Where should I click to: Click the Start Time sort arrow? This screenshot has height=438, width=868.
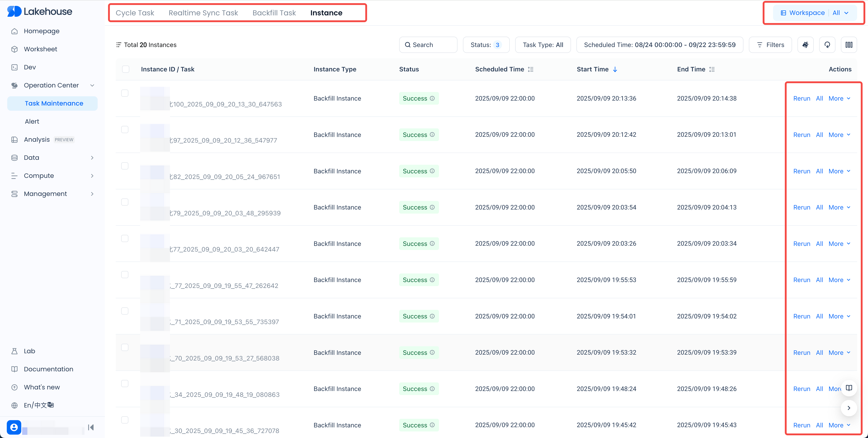coord(615,69)
